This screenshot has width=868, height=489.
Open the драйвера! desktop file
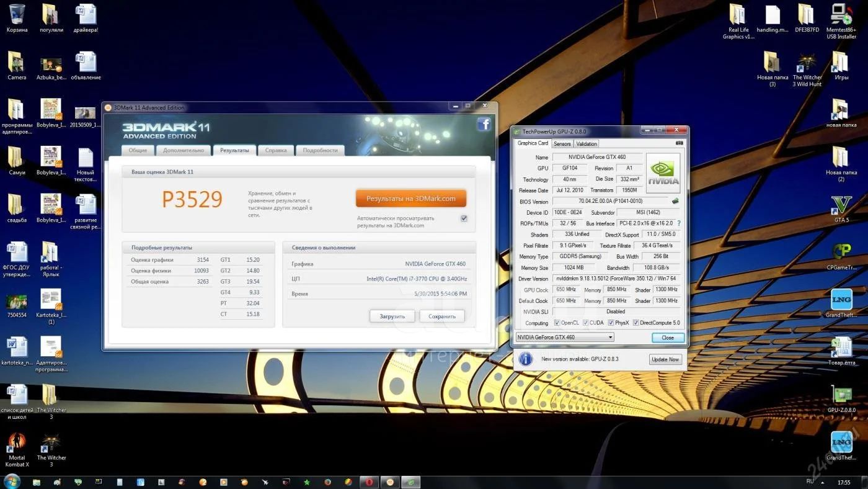(x=85, y=15)
